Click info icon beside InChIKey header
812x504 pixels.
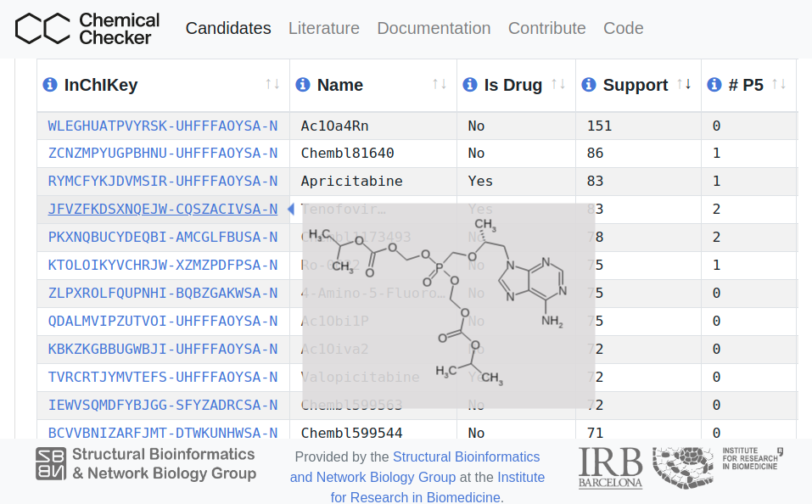point(50,85)
